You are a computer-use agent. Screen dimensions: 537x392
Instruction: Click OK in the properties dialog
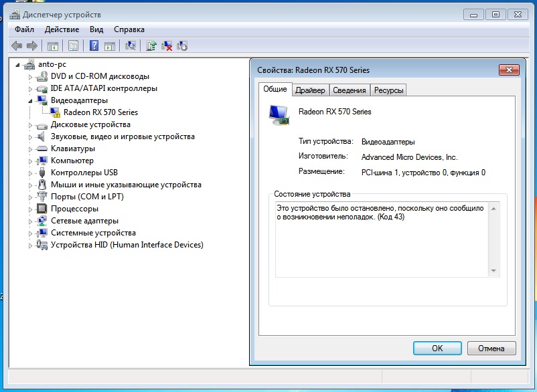(x=437, y=349)
